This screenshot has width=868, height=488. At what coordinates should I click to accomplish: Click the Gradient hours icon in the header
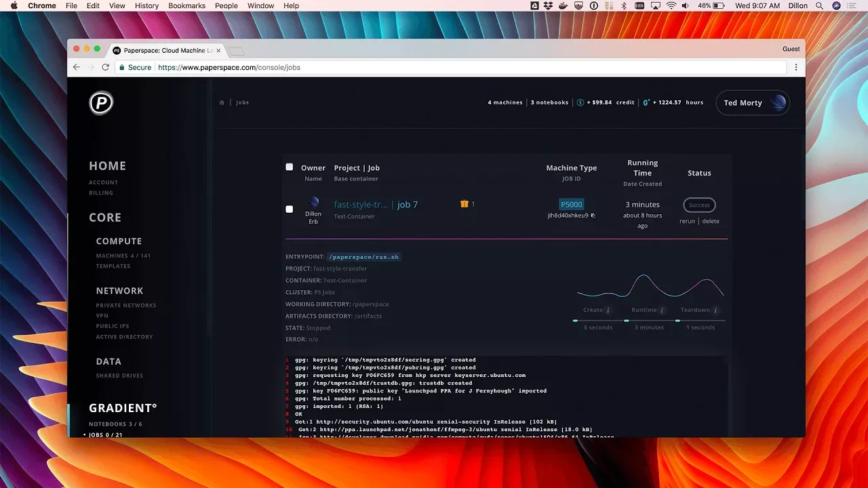click(646, 102)
